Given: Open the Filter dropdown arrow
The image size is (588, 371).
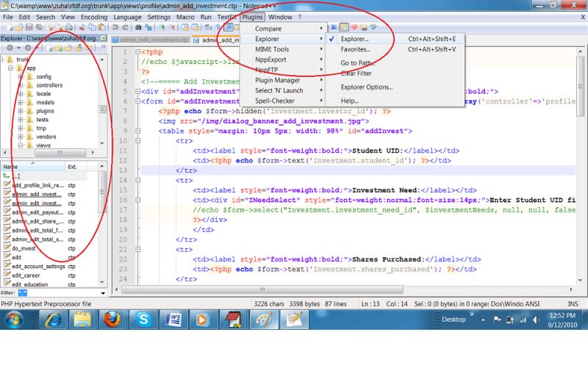Looking at the screenshot, I should [103, 293].
